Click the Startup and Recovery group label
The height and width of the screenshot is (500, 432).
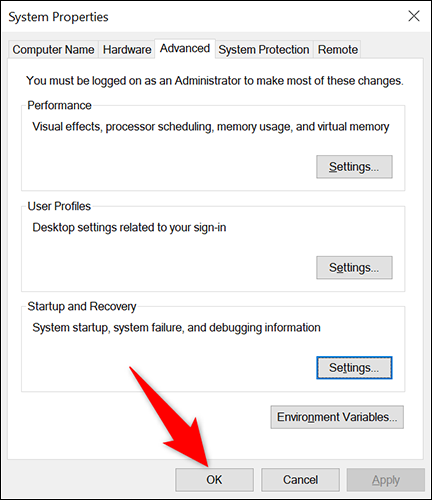82,307
